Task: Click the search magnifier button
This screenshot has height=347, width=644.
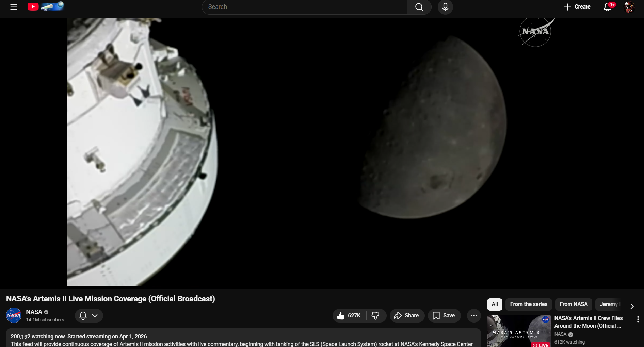Action: [419, 7]
